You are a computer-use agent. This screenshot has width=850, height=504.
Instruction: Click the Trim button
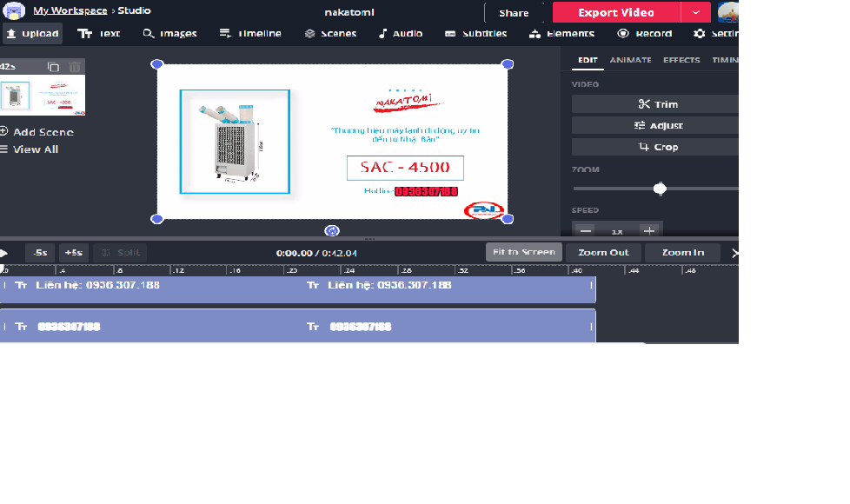[655, 104]
